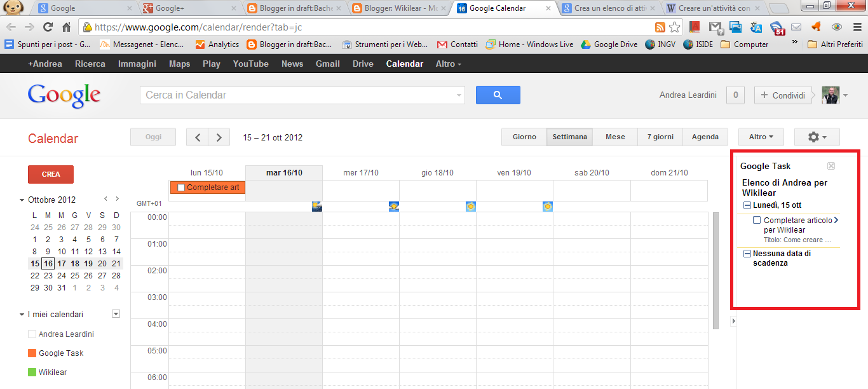Click the weather sun icon on ven 19/10
Image resolution: width=868 pixels, height=389 pixels.
coord(547,205)
